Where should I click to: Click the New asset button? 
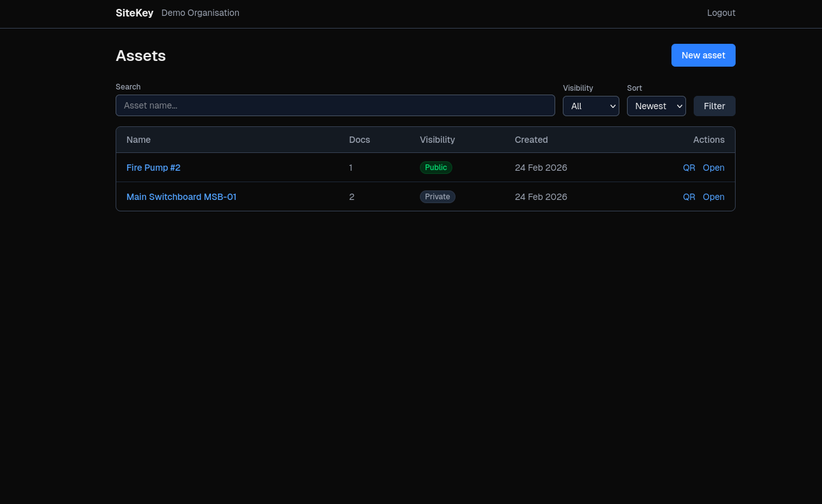point(703,55)
